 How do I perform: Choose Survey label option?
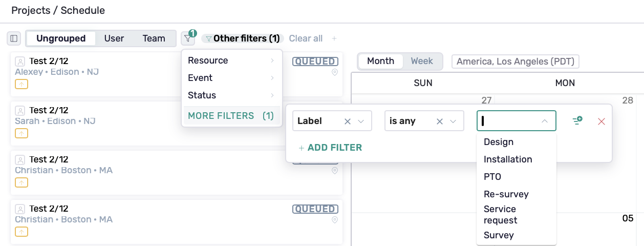(517, 235)
